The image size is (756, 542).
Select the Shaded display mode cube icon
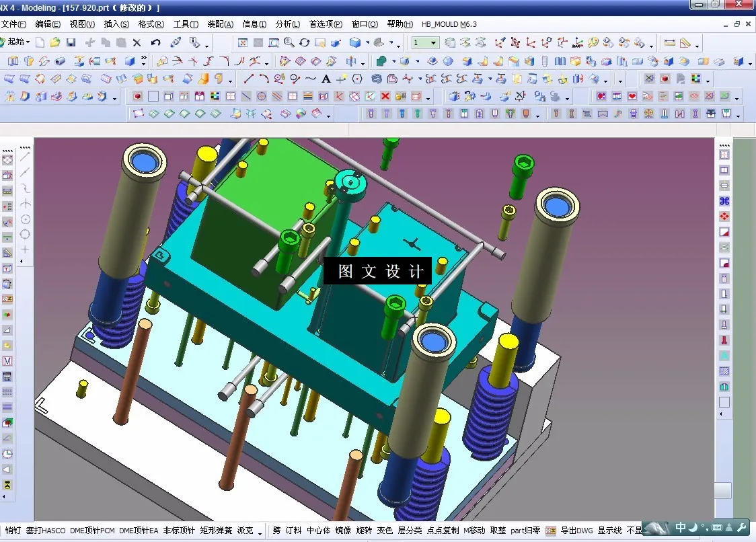(x=354, y=42)
